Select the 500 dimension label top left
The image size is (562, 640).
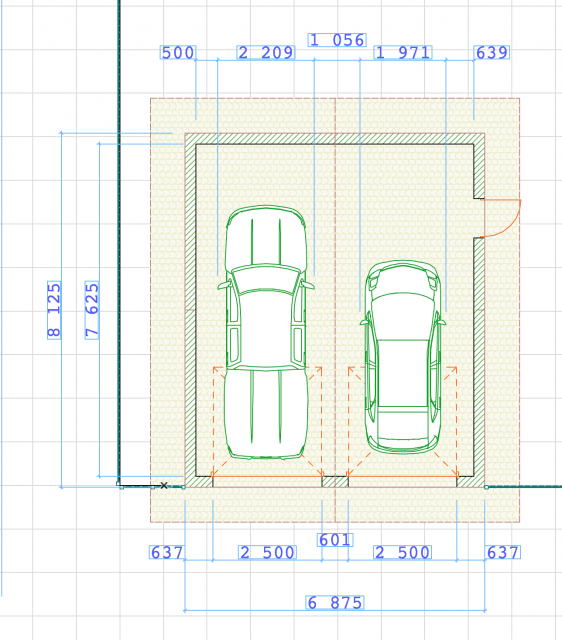point(178,53)
